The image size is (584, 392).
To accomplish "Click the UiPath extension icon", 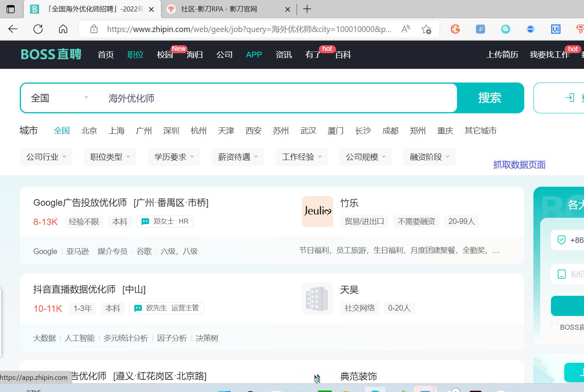I will (555, 29).
